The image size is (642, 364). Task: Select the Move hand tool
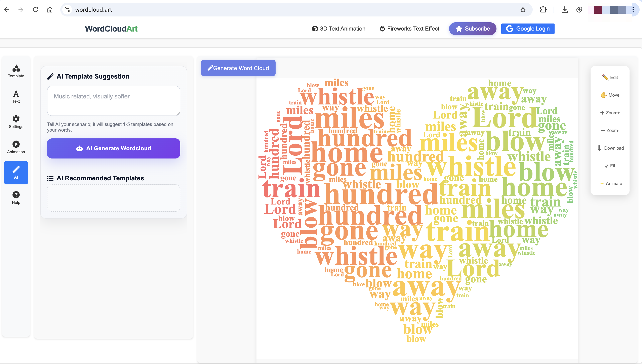[x=610, y=95]
